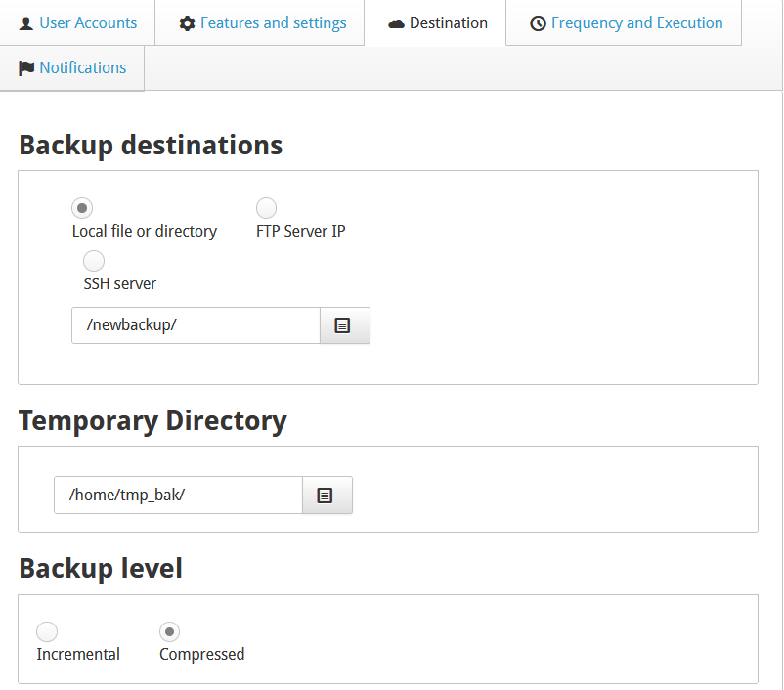The image size is (784, 690).
Task: Open the directory browser for the temporary directory
Action: (x=327, y=495)
